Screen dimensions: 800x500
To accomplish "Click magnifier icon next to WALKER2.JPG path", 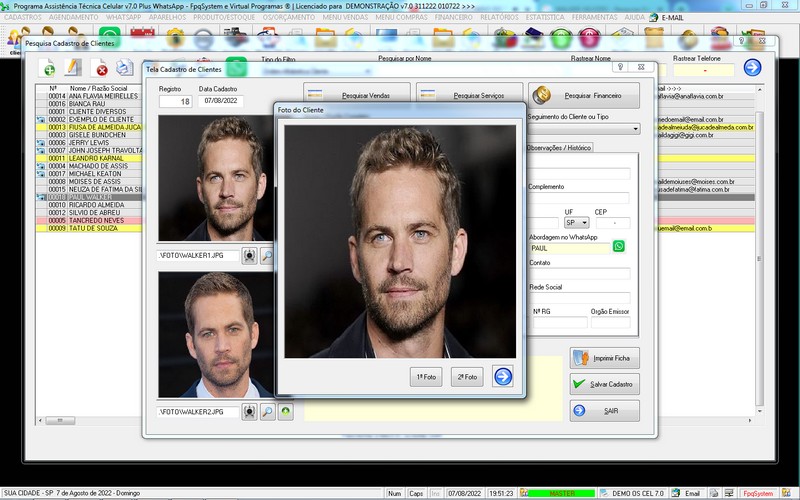I will coord(267,412).
